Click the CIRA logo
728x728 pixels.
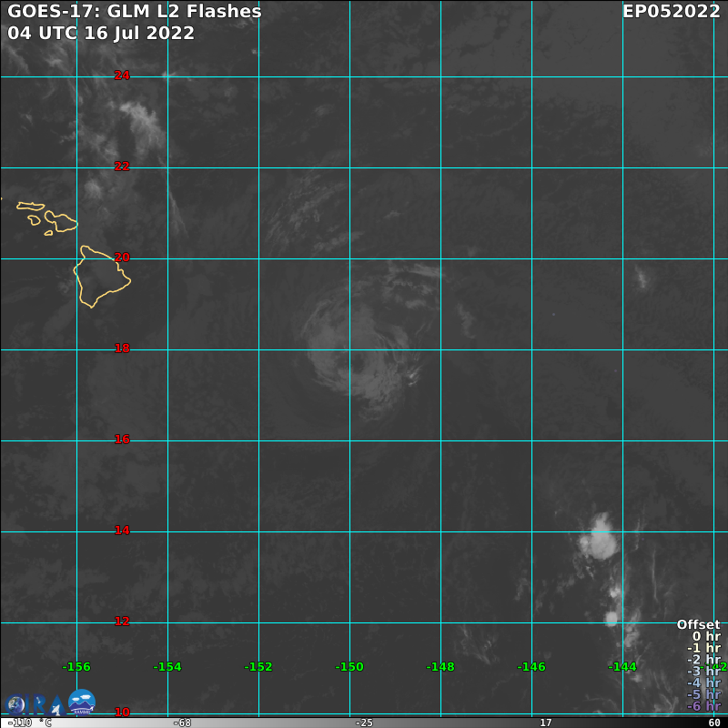[35, 705]
